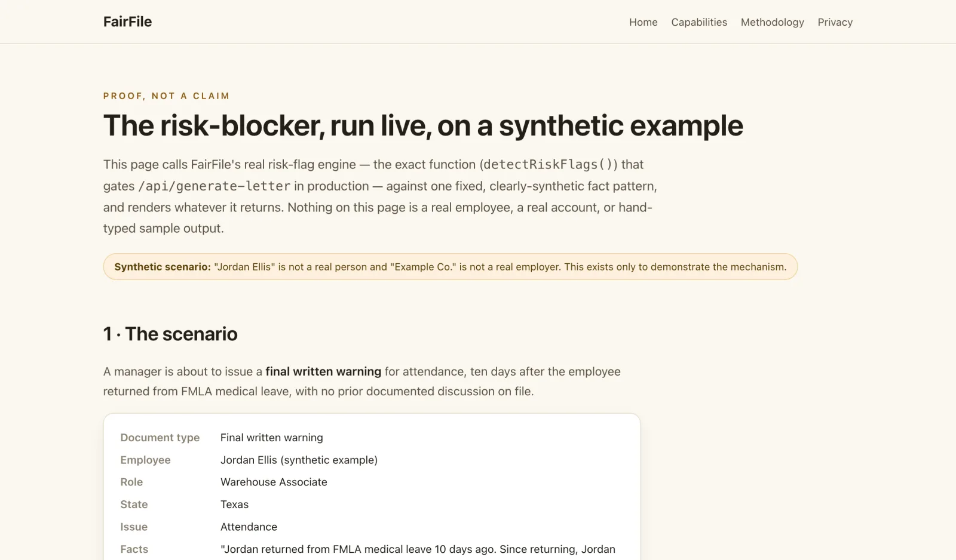Select the "Warehouse Associate" role value
Viewport: 956px width, 560px height.
(274, 482)
